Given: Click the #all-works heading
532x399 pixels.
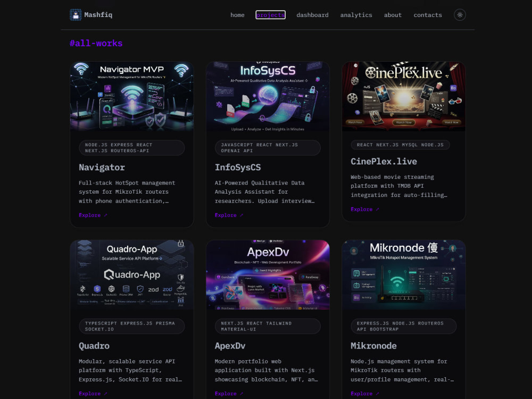Looking at the screenshot, I should pos(96,44).
